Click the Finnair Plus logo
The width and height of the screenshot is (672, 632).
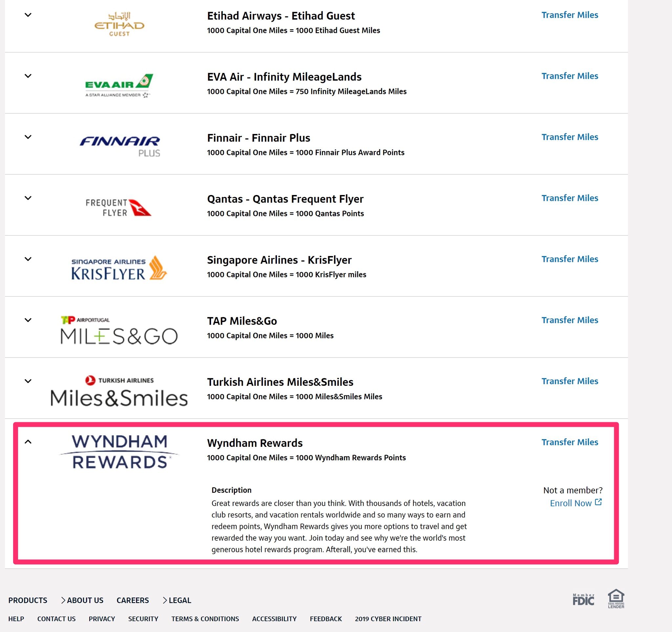coord(120,146)
